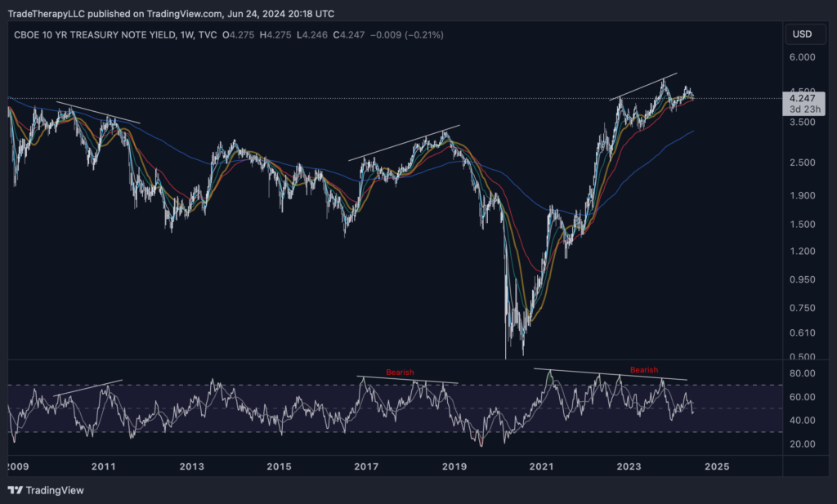Select the right red Bearish label on RSI
This screenshot has height=504, width=837.
tap(643, 370)
